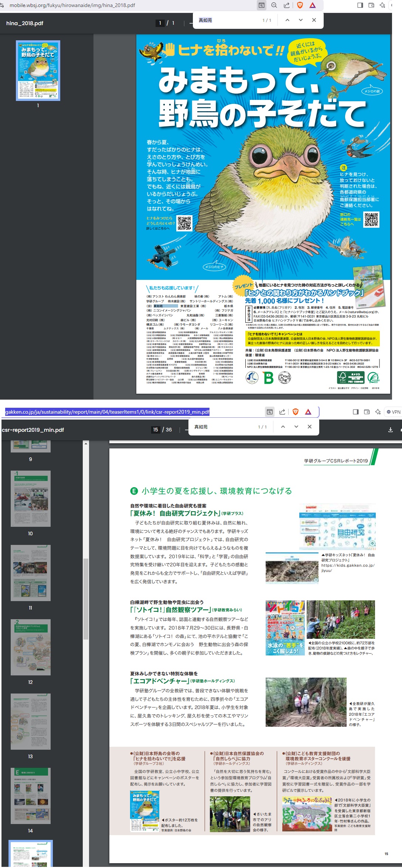The width and height of the screenshot is (402, 868).
Task: Click the VPN button
Action: click(394, 412)
